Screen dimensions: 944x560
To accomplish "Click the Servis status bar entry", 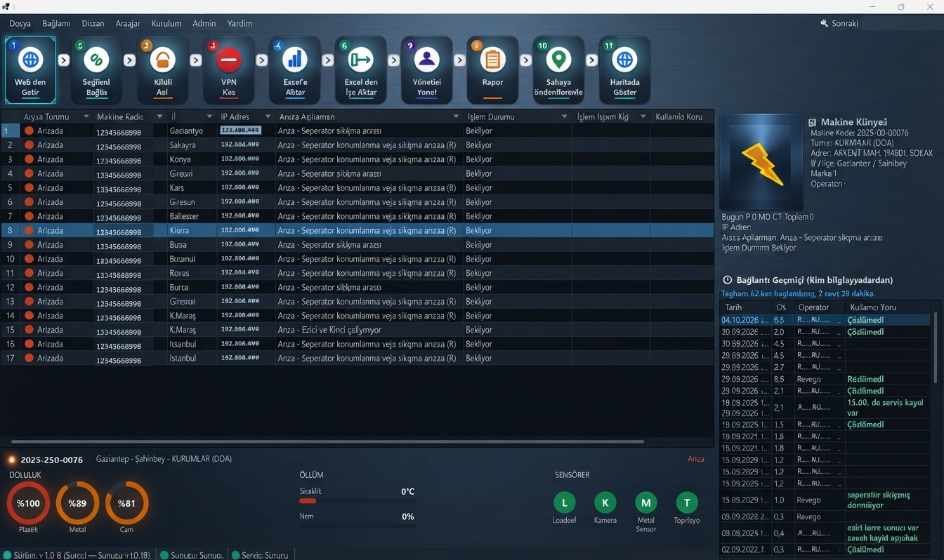I will [260, 555].
